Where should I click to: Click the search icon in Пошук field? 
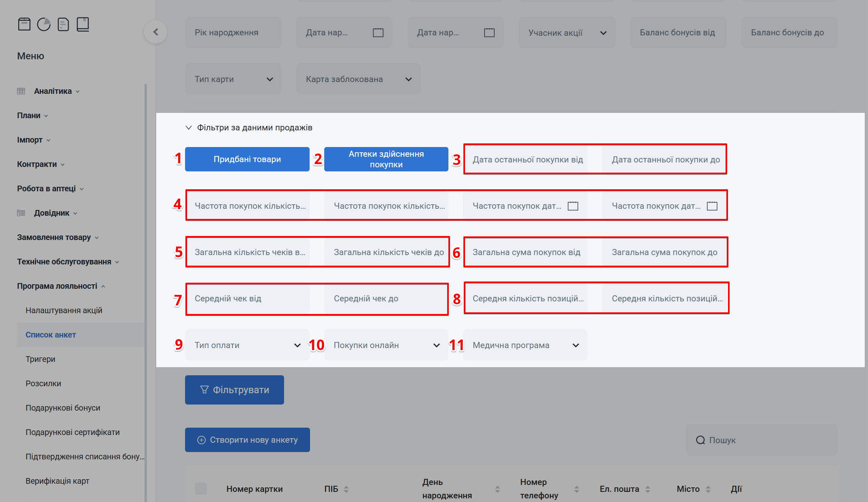click(700, 440)
